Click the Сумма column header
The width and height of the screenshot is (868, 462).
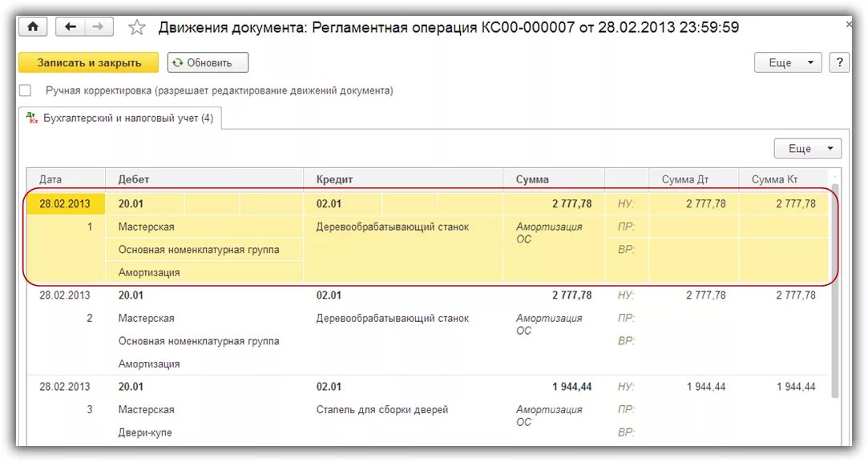pos(532,179)
